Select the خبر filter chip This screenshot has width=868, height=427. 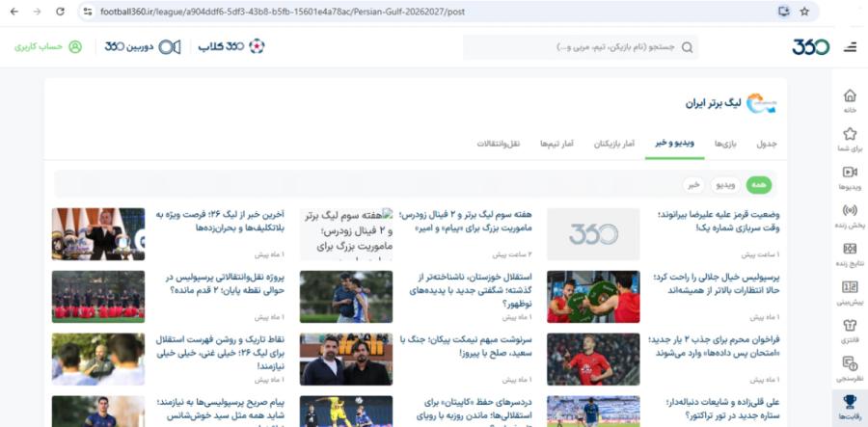[693, 185]
